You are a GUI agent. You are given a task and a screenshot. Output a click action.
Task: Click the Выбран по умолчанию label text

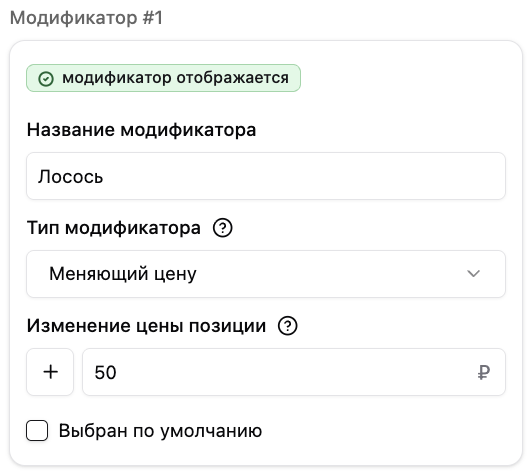[160, 431]
